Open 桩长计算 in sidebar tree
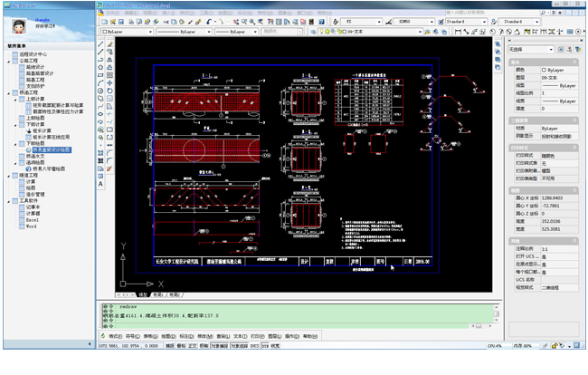This screenshot has height=375, width=588. click(43, 130)
